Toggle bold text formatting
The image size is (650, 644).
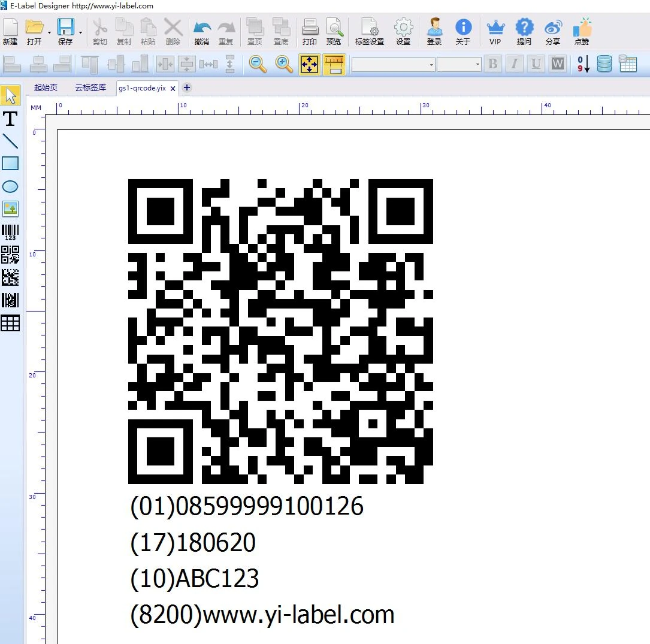[x=493, y=64]
